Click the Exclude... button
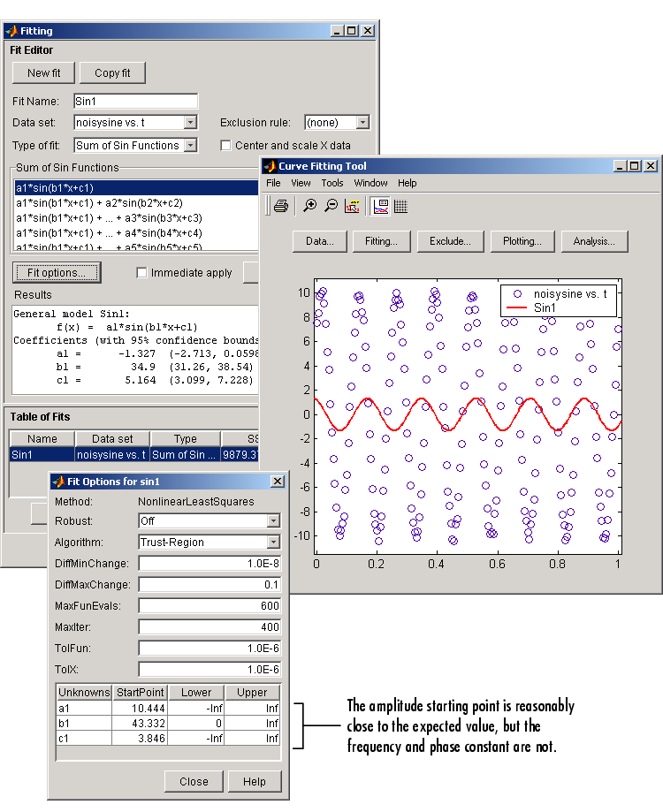This screenshot has height=812, width=663. coord(450,241)
